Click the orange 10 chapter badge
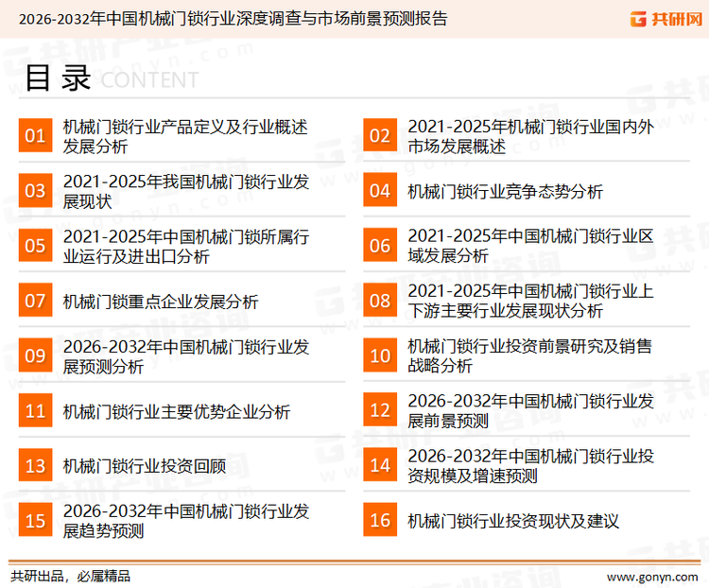Image resolution: width=709 pixels, height=588 pixels. pyautogui.click(x=380, y=356)
